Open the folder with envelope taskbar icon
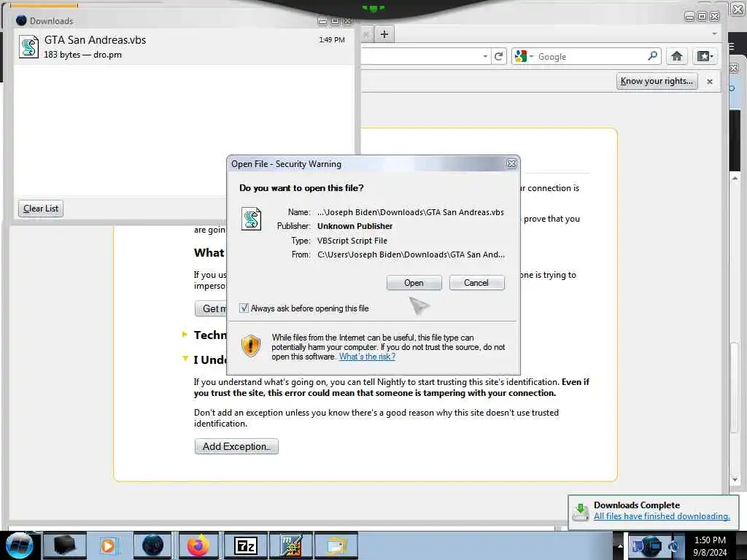The image size is (747, 560). pyautogui.click(x=336, y=545)
